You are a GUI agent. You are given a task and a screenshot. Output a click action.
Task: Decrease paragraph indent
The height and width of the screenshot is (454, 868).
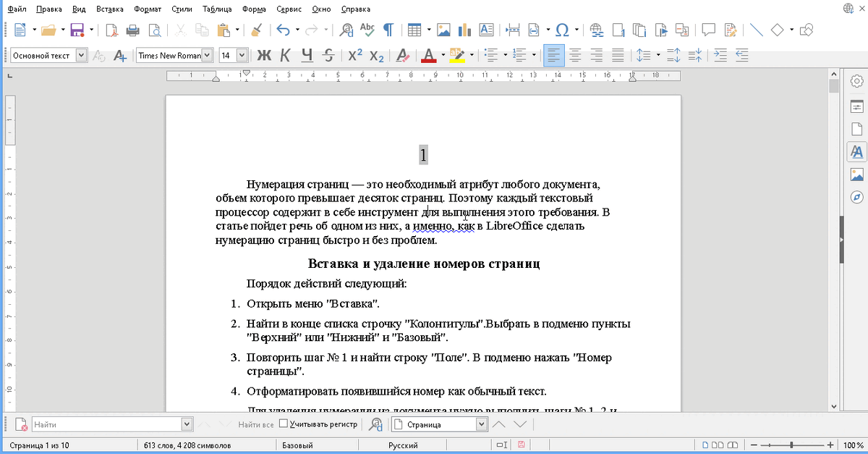[741, 55]
